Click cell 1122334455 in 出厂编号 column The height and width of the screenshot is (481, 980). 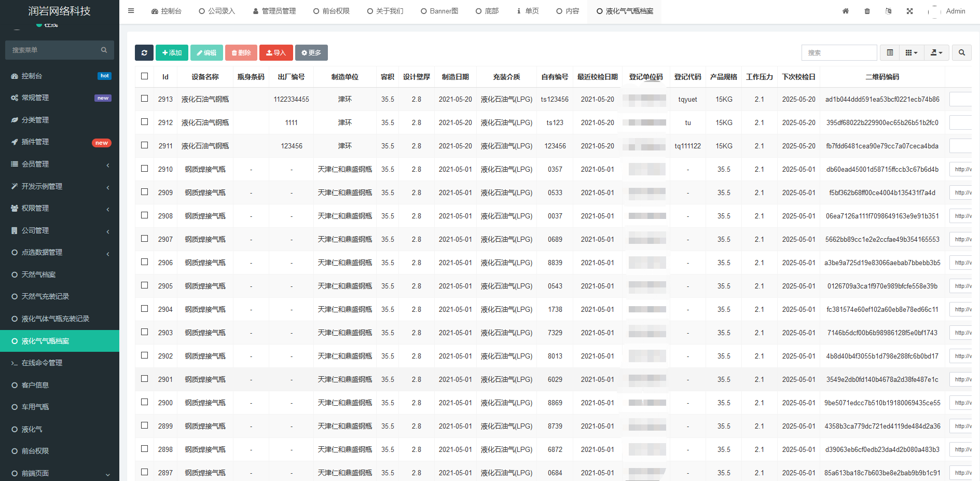click(292, 99)
